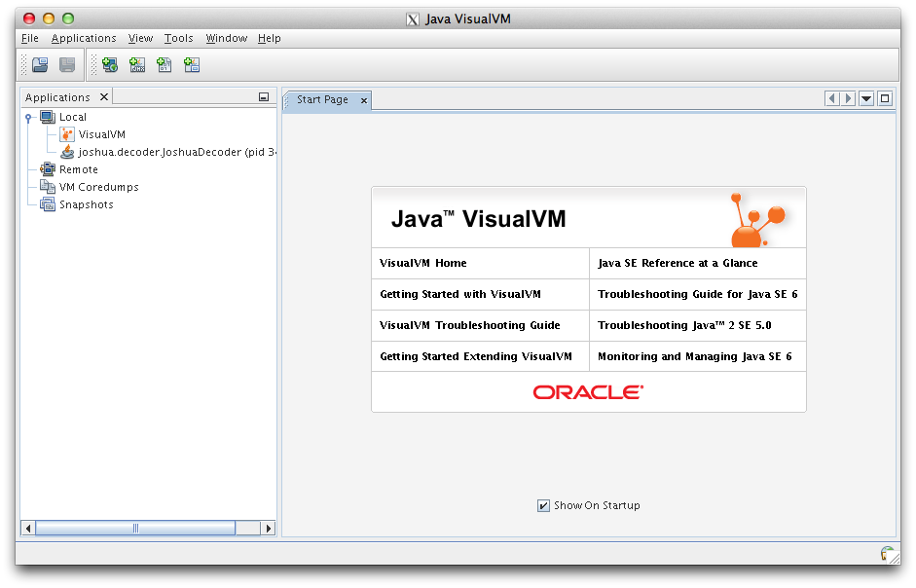916x588 pixels.
Task: Open Getting Started Extending VisualVM link
Action: pos(476,356)
